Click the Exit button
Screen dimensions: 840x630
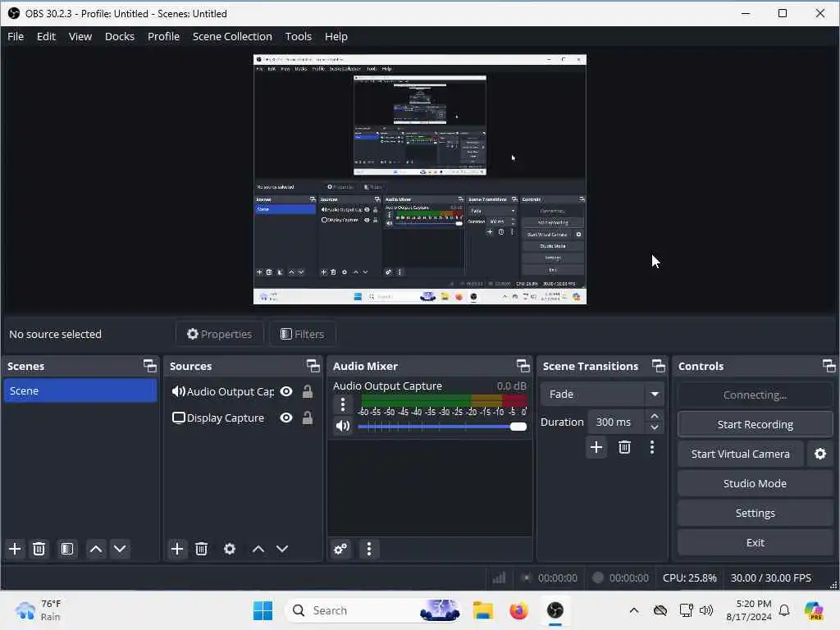(x=755, y=542)
